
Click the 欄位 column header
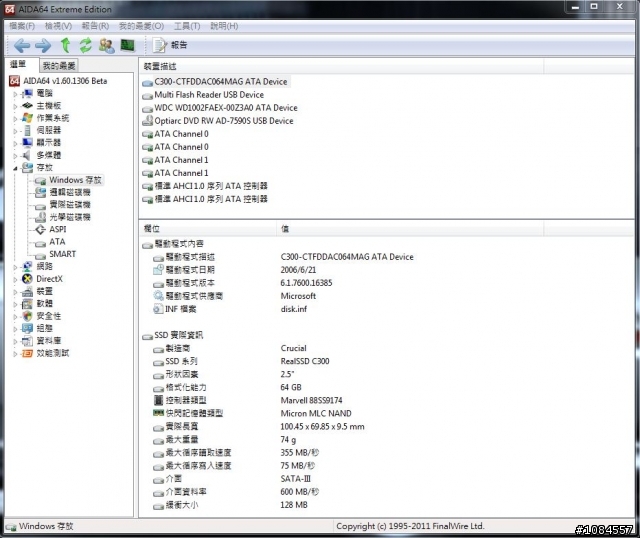pos(208,229)
